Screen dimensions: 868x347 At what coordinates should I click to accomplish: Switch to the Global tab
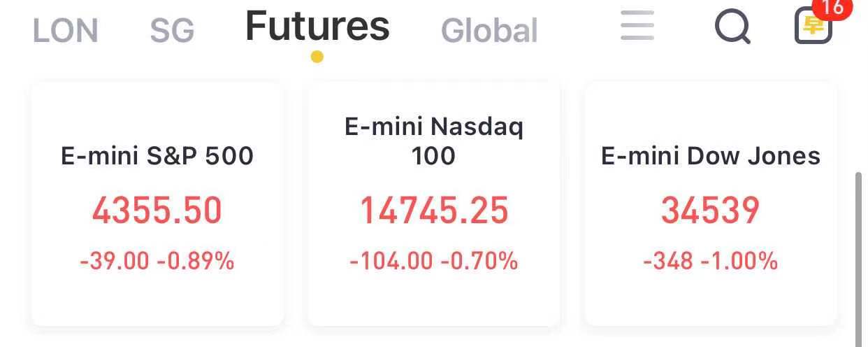pyautogui.click(x=489, y=31)
